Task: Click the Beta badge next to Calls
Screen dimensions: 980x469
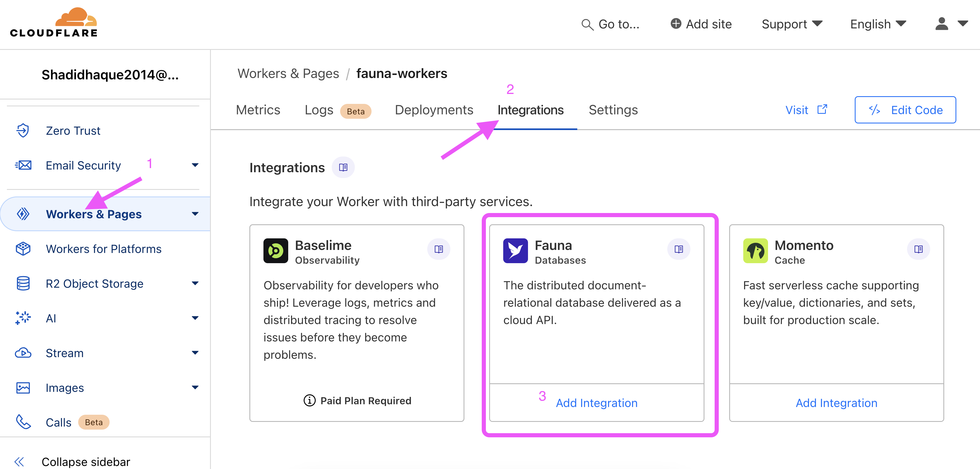Action: tap(94, 422)
